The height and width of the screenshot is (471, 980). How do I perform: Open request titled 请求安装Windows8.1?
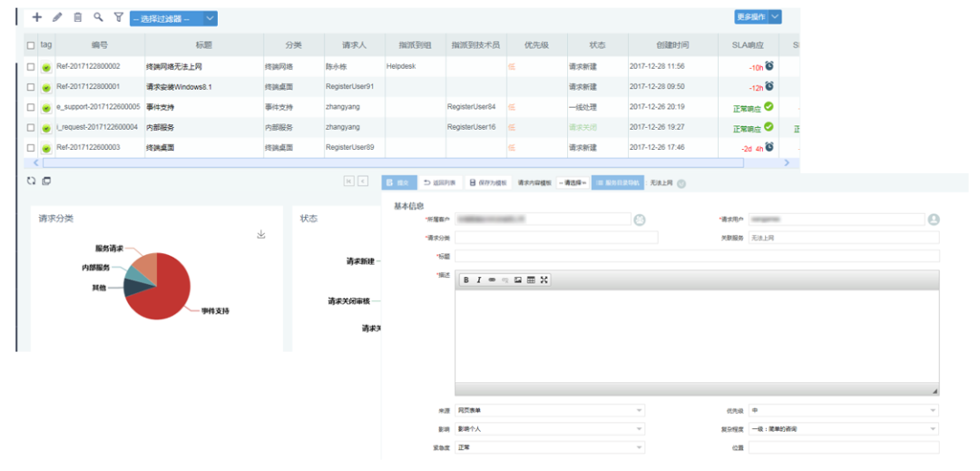(179, 87)
